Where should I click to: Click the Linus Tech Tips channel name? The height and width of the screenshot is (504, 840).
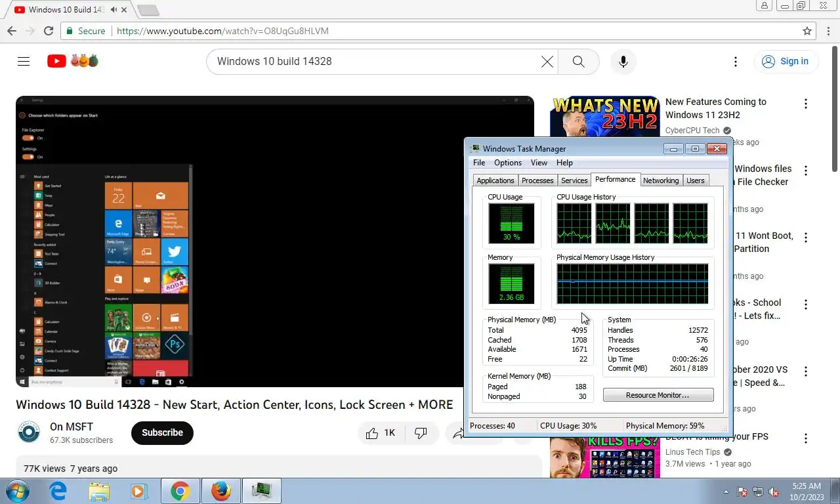pyautogui.click(x=692, y=452)
